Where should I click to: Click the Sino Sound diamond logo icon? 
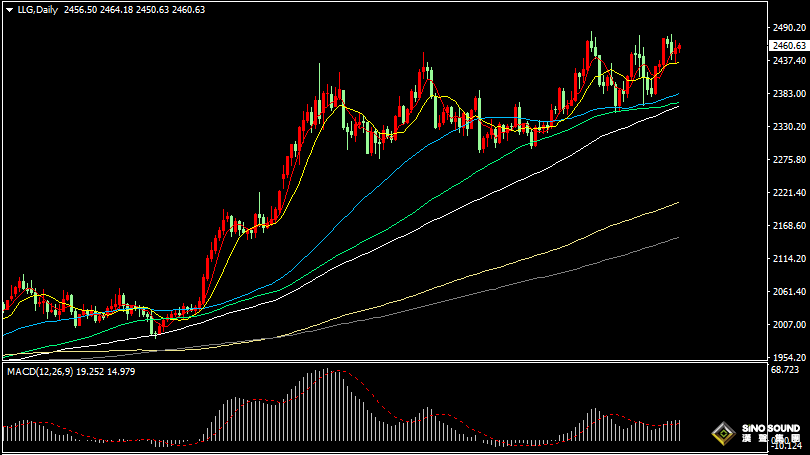722,434
